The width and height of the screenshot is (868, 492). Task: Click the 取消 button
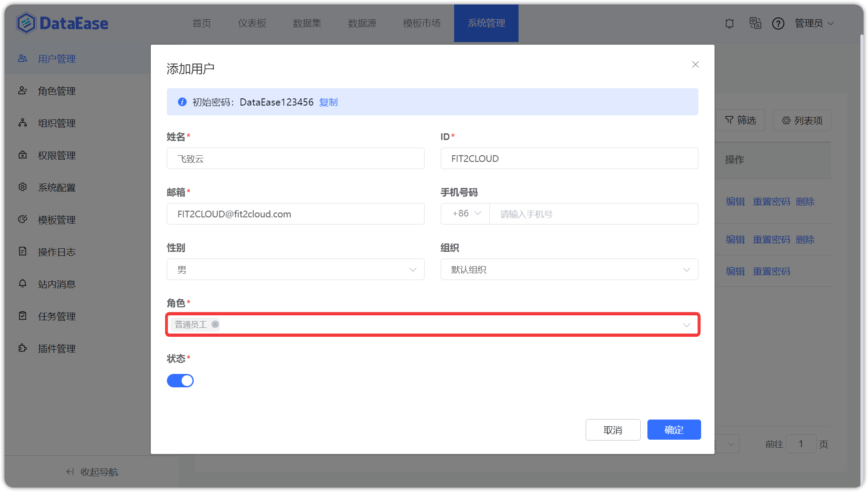(x=613, y=430)
